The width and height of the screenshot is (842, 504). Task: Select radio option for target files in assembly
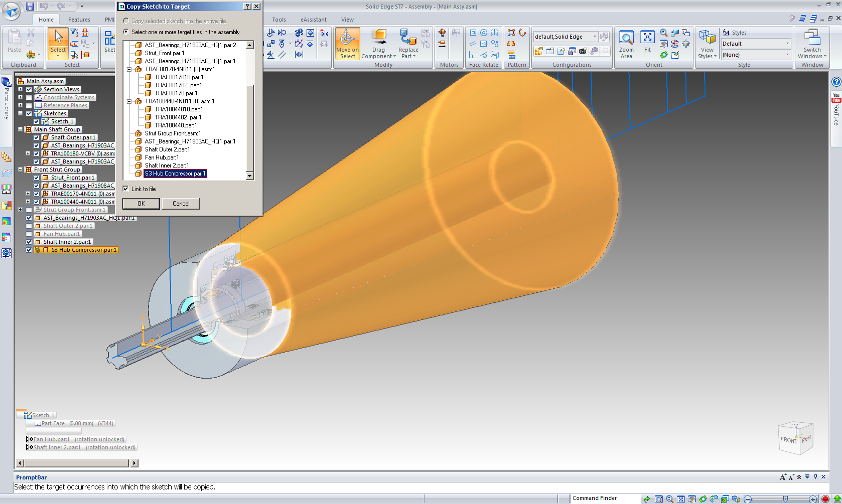[125, 32]
